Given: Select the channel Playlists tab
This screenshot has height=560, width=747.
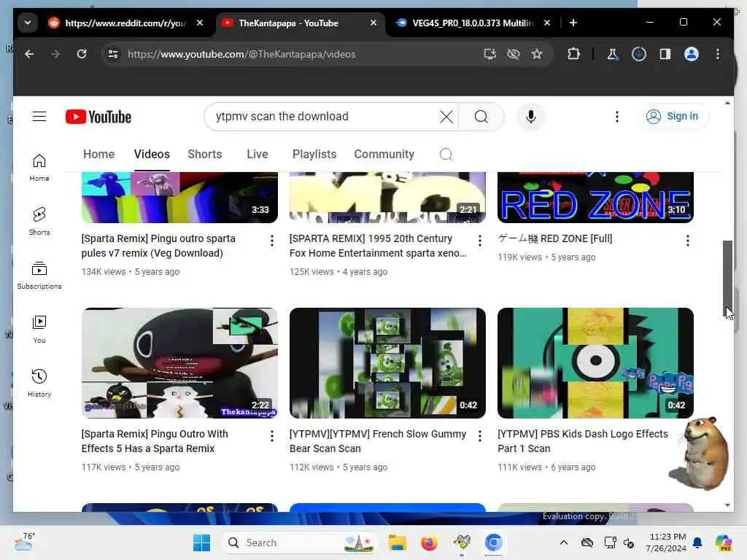Looking at the screenshot, I should tap(314, 155).
